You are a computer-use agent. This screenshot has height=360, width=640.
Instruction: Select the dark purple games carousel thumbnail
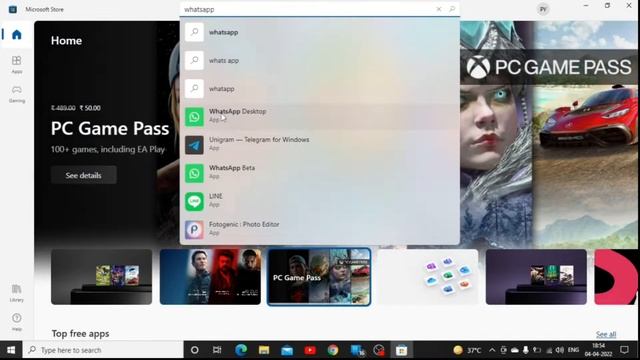click(536, 277)
